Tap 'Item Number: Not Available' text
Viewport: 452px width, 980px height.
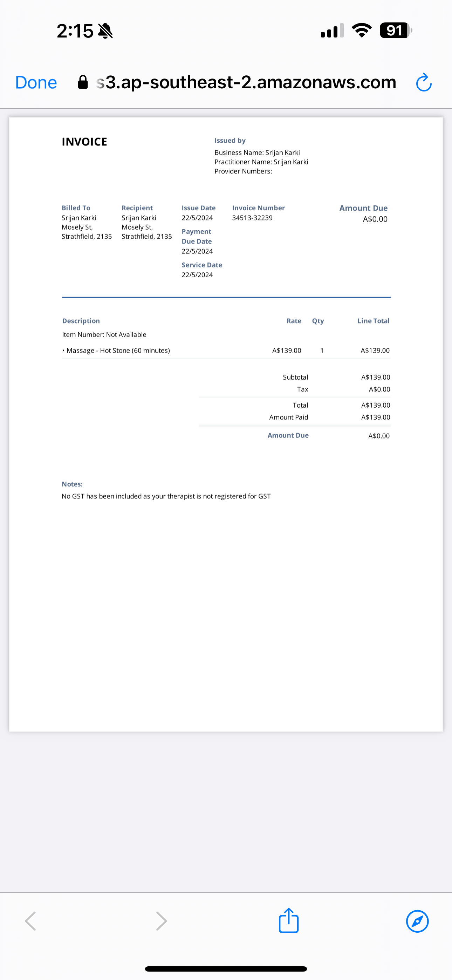(104, 335)
